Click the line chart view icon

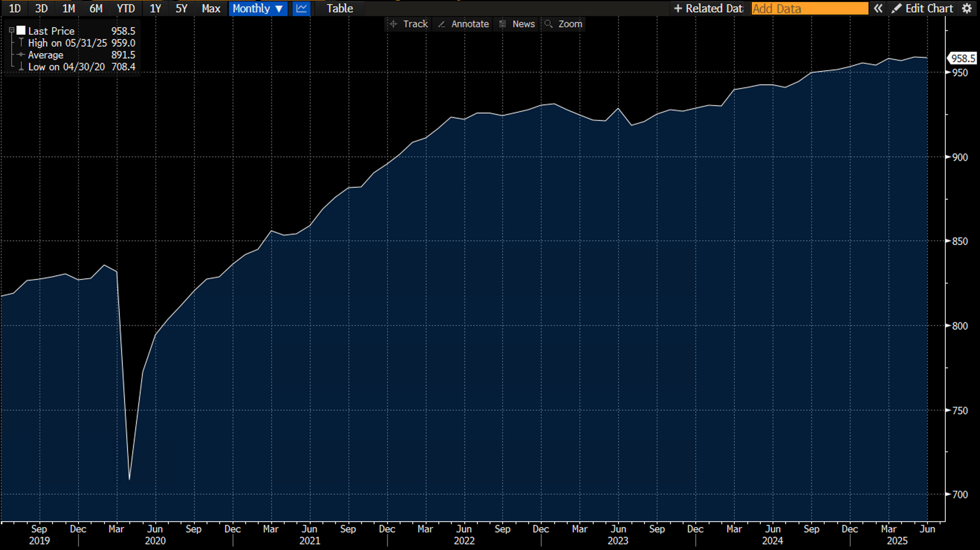click(301, 9)
